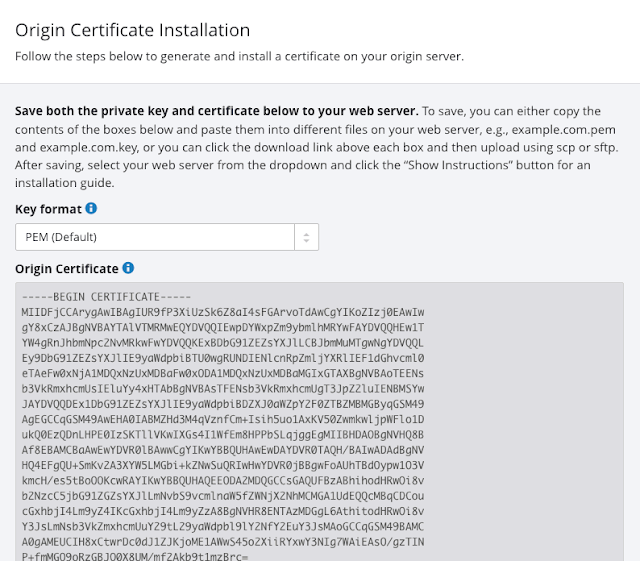Screen dimensions: 640x561
Task: Click the up-down arrows on key format selector
Action: click(x=306, y=237)
